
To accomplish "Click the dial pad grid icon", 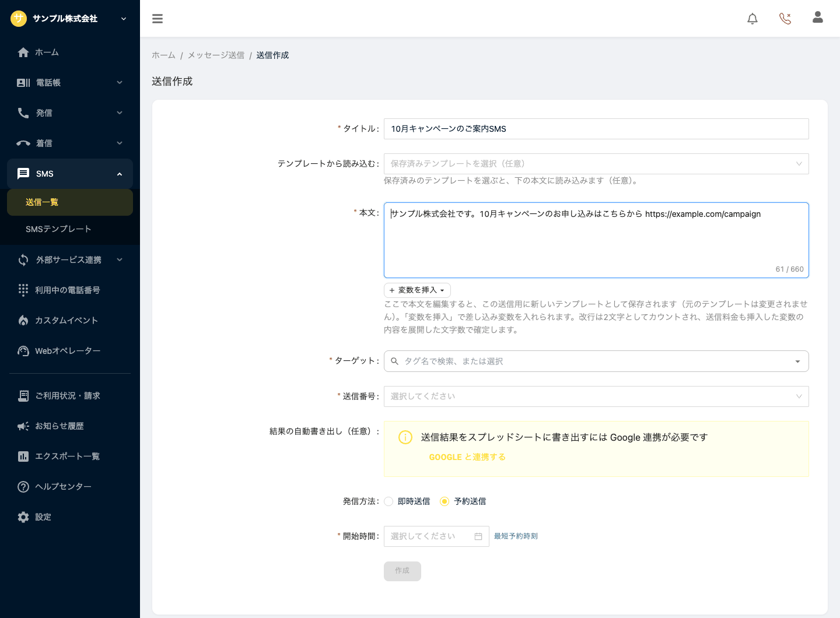I will click(x=23, y=290).
